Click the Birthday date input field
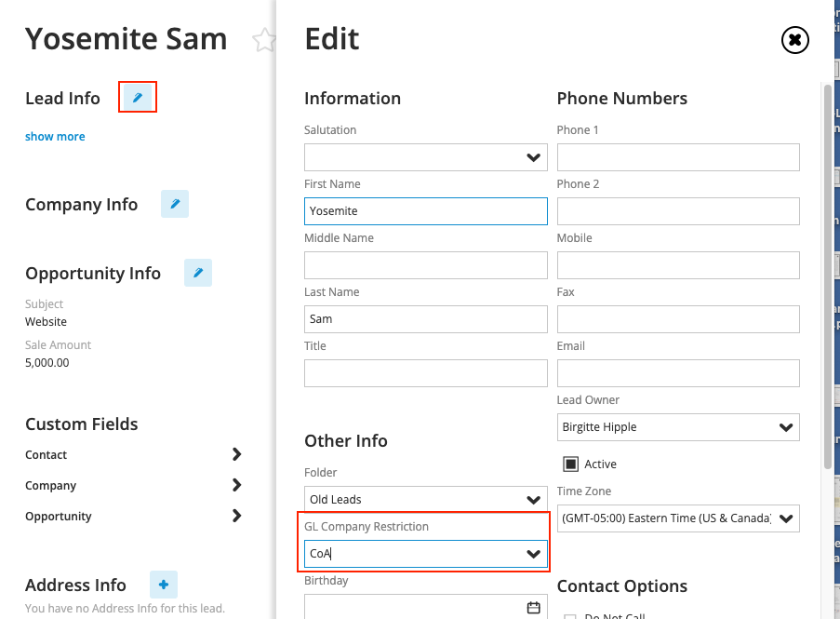The height and width of the screenshot is (619, 840). tap(426, 607)
